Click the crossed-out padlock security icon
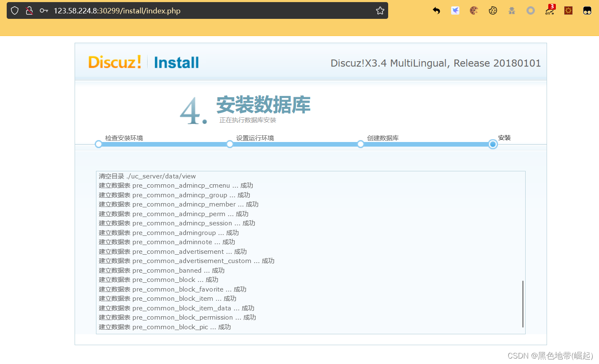 pyautogui.click(x=29, y=10)
